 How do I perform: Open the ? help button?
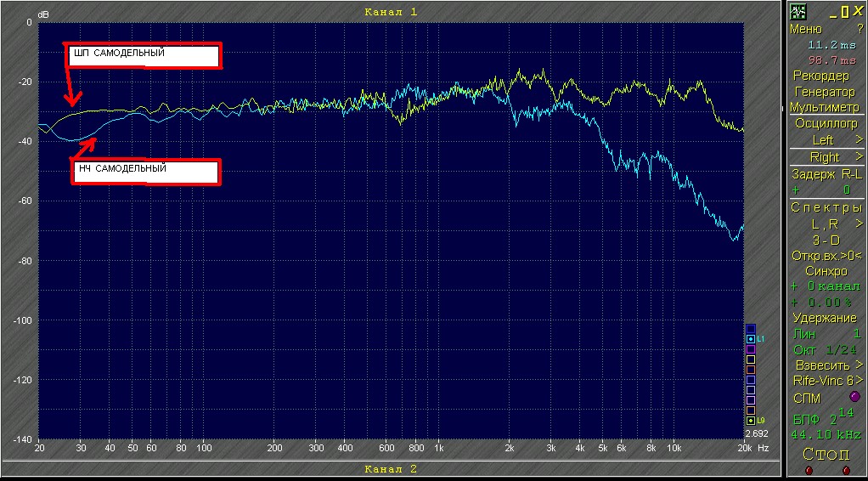(860, 29)
